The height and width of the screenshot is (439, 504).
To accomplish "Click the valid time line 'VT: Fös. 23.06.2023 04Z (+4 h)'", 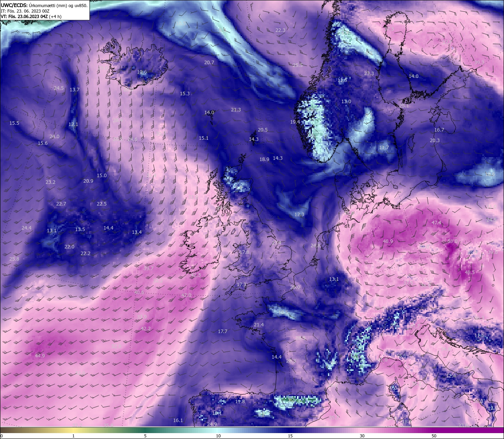I will [31, 17].
